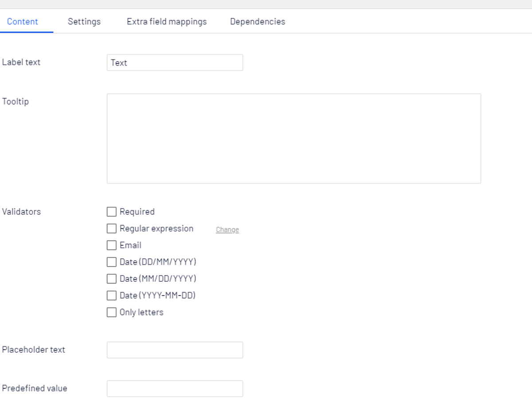Screen dimensions: 532x414
Task: View the Dependencies tab
Action: coord(257,21)
